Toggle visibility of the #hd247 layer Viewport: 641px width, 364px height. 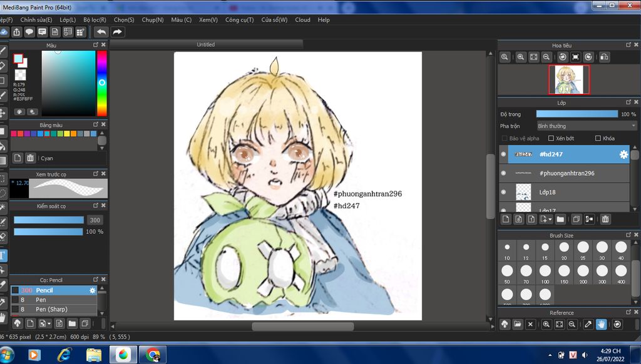504,154
